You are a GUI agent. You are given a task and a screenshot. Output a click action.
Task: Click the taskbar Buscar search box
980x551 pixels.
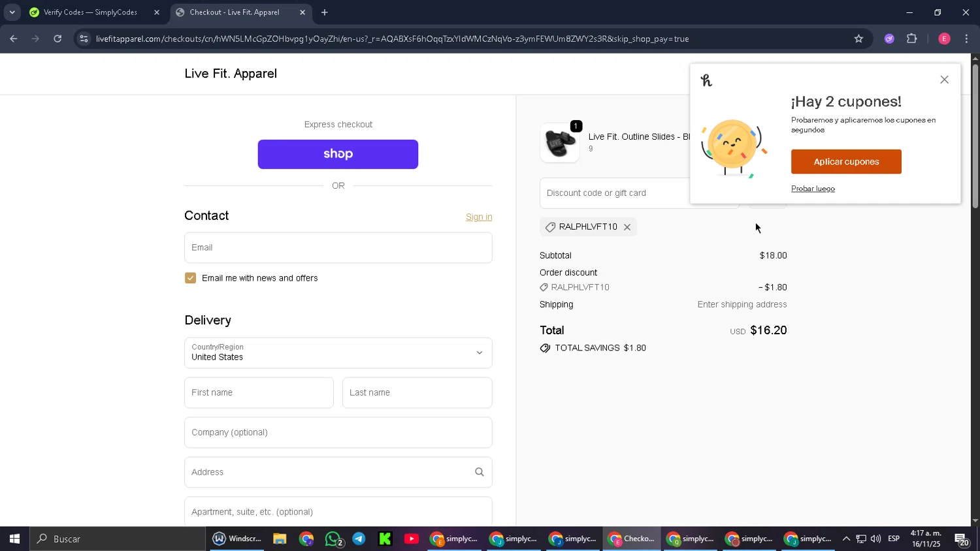pos(118,539)
